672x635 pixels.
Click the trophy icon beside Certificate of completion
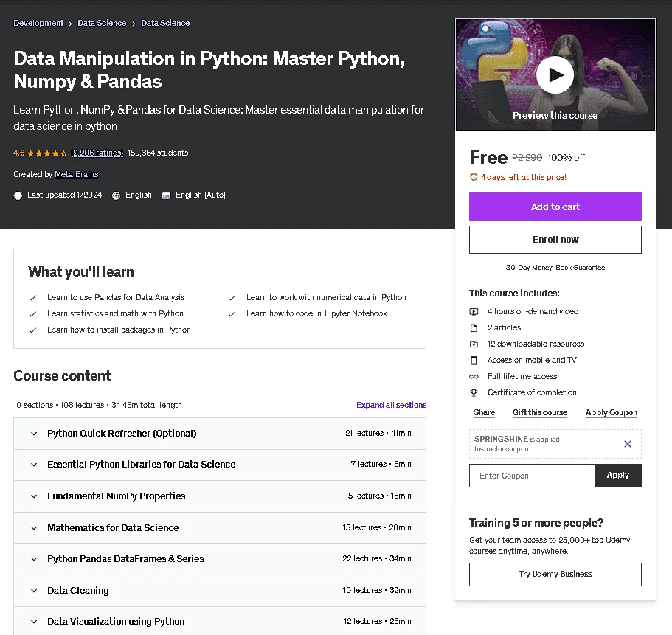click(x=474, y=392)
